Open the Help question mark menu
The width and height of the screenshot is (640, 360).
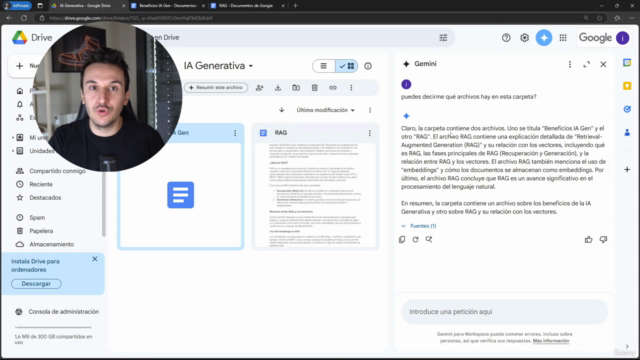point(506,38)
